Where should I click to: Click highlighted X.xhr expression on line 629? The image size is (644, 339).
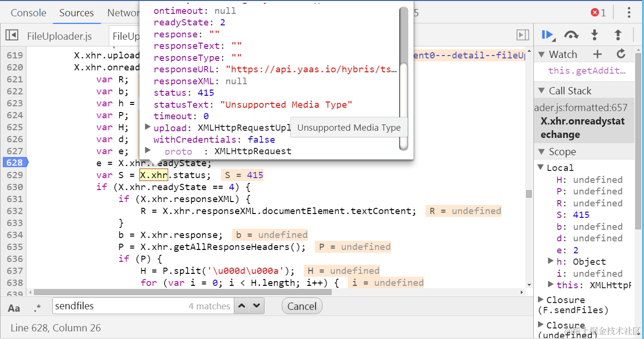tap(153, 175)
